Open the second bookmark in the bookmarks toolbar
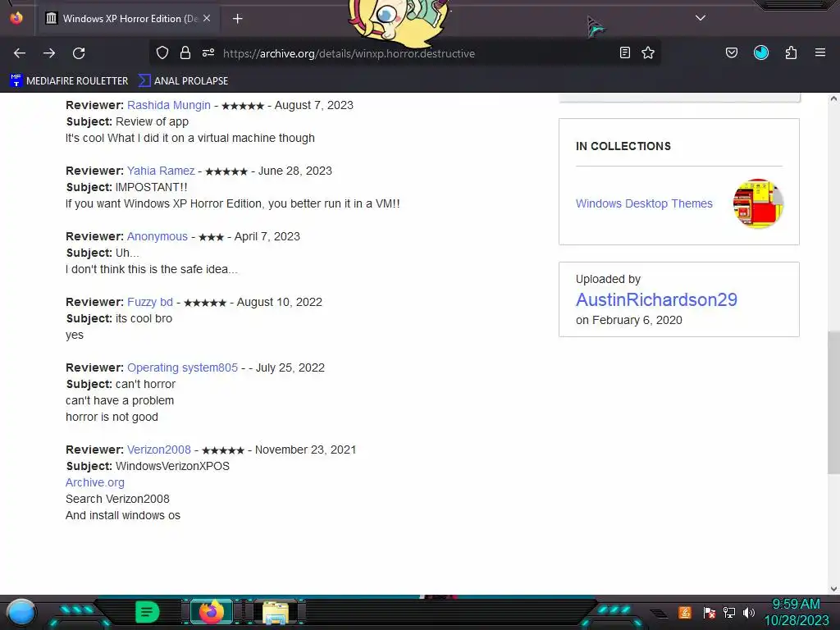Viewport: 840px width, 630px height. click(x=183, y=81)
